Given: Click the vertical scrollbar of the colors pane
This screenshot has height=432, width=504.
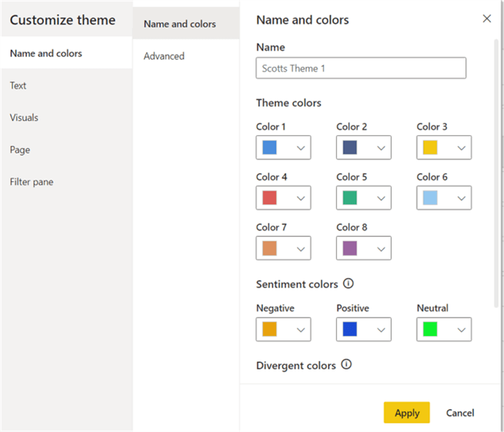Looking at the screenshot, I should pos(496,174).
